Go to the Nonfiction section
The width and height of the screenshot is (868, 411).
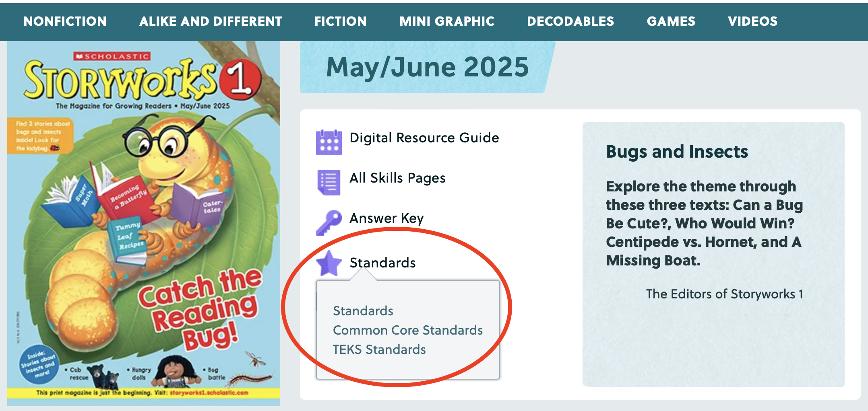point(65,21)
